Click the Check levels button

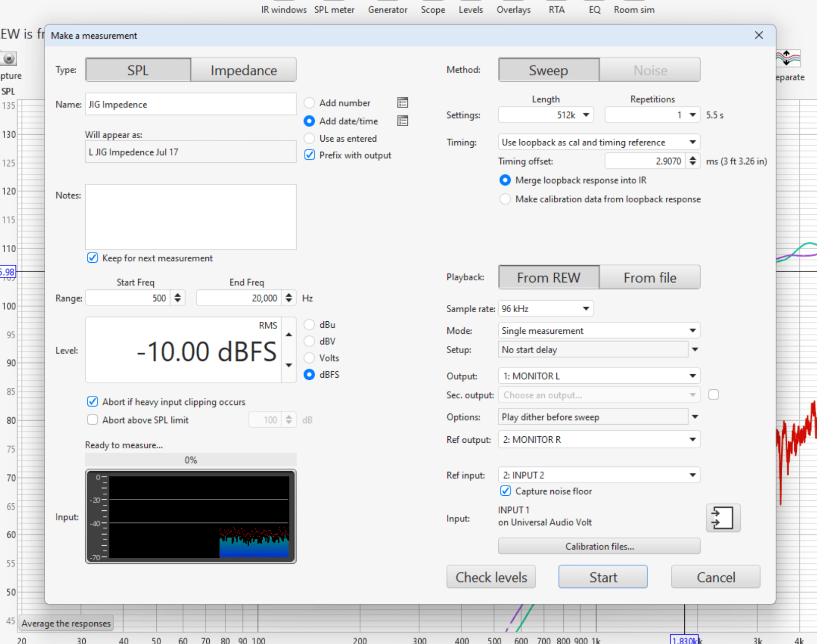(491, 577)
